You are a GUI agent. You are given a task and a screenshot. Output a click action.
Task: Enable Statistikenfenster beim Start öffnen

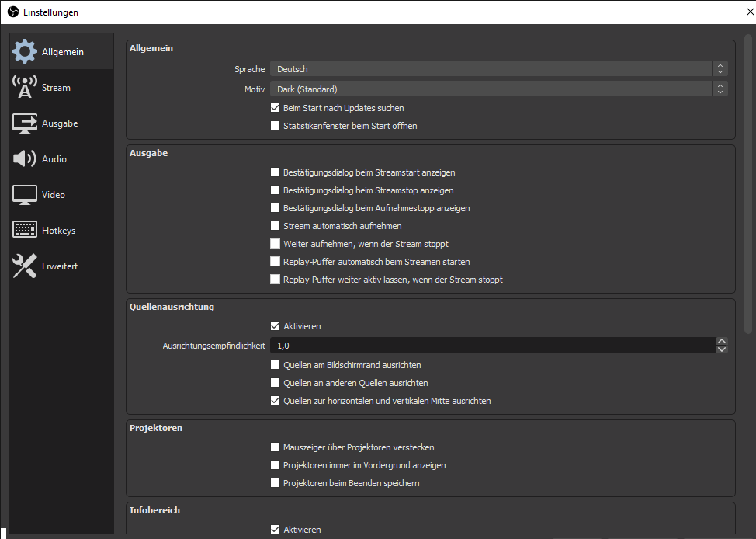coord(275,126)
